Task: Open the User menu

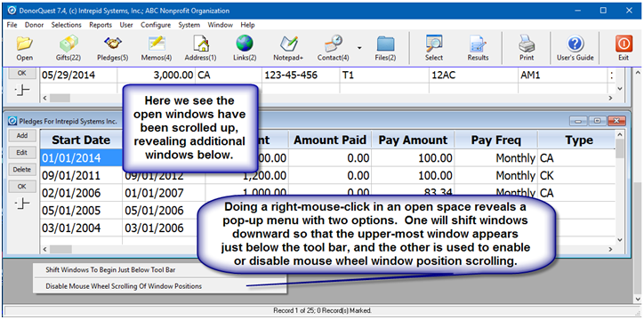Action: coord(126,25)
